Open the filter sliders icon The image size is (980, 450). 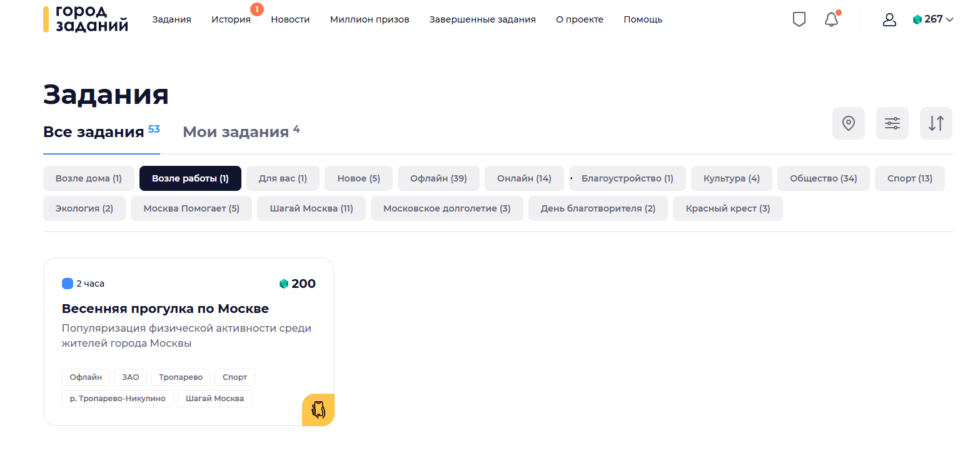[x=892, y=123]
